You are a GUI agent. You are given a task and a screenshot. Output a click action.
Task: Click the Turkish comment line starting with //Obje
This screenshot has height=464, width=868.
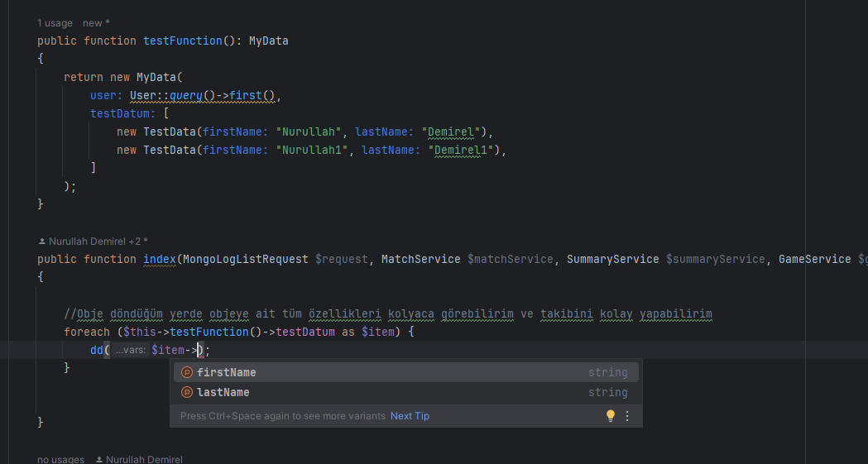[388, 314]
